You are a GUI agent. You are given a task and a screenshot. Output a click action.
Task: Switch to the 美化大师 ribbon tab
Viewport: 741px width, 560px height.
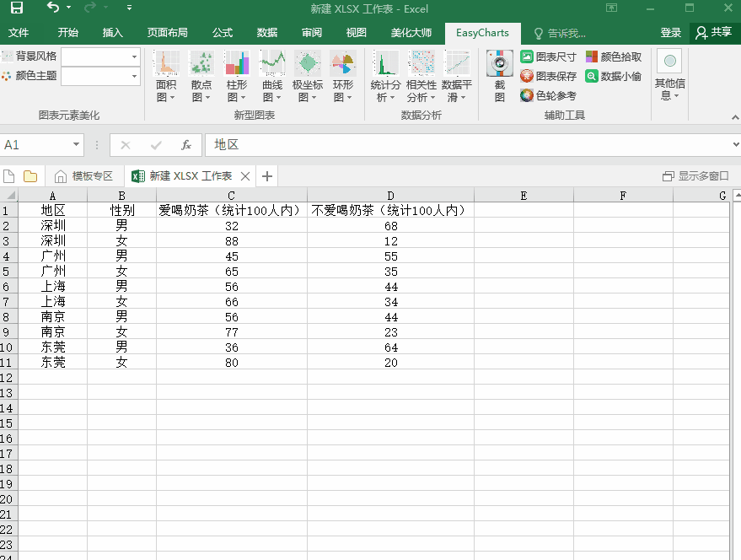411,33
